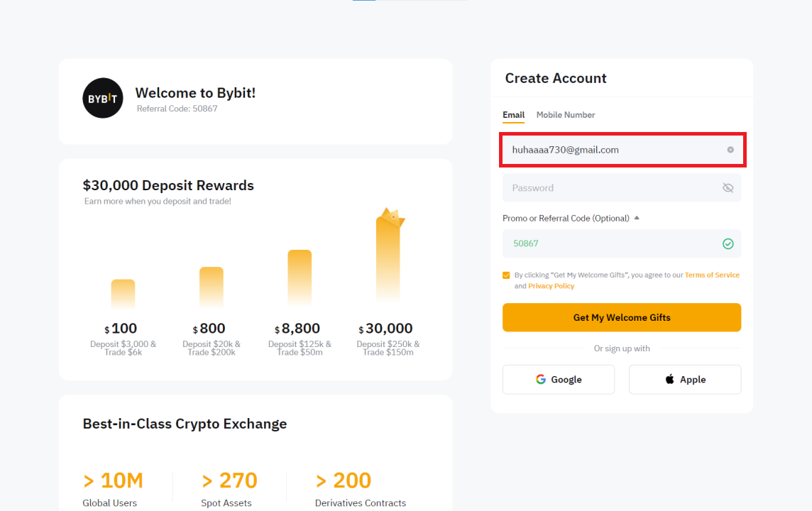Click the Best-in-Class Crypto Exchange heading
Screen dimensions: 812x511
185,424
